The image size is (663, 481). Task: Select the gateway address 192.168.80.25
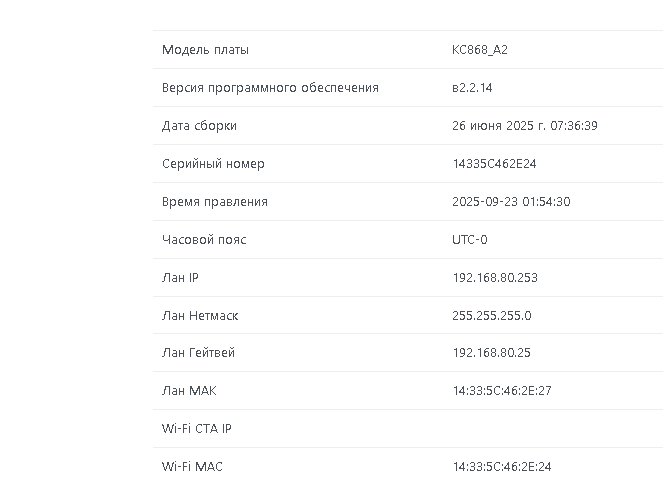pyautogui.click(x=491, y=353)
